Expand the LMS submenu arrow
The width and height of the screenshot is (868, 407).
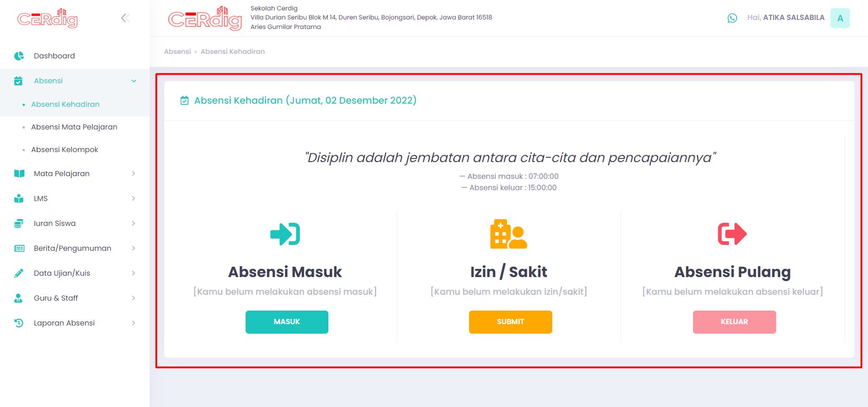(133, 198)
